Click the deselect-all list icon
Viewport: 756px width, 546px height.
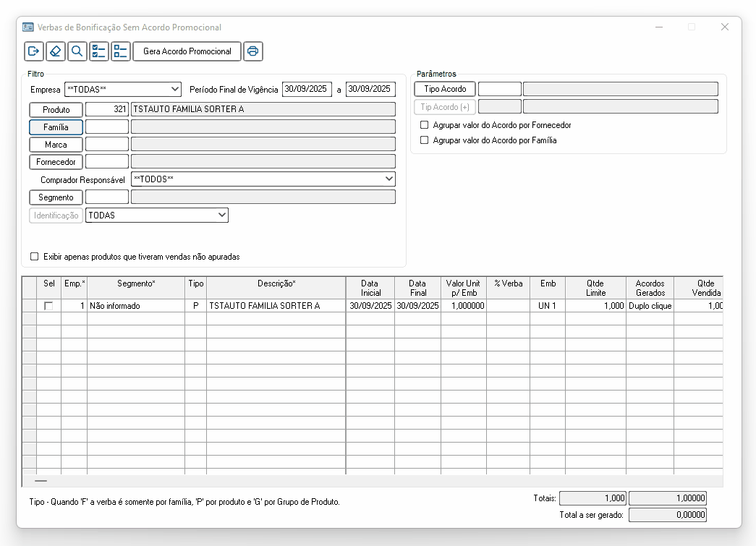tap(121, 51)
